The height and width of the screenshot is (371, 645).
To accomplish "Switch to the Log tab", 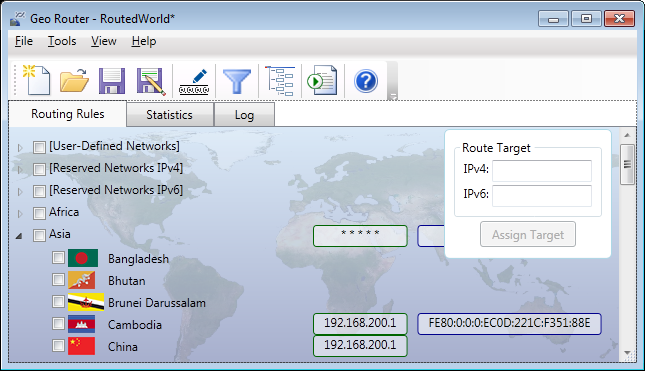I will coord(244,115).
